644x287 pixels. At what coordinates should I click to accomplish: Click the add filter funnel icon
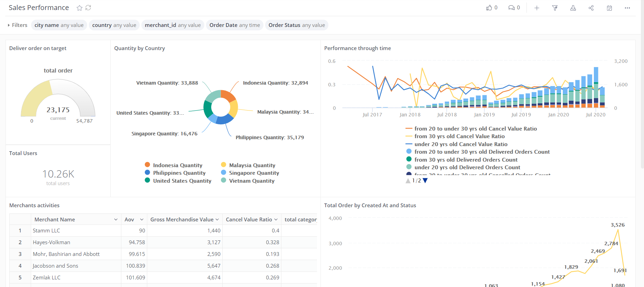point(555,8)
